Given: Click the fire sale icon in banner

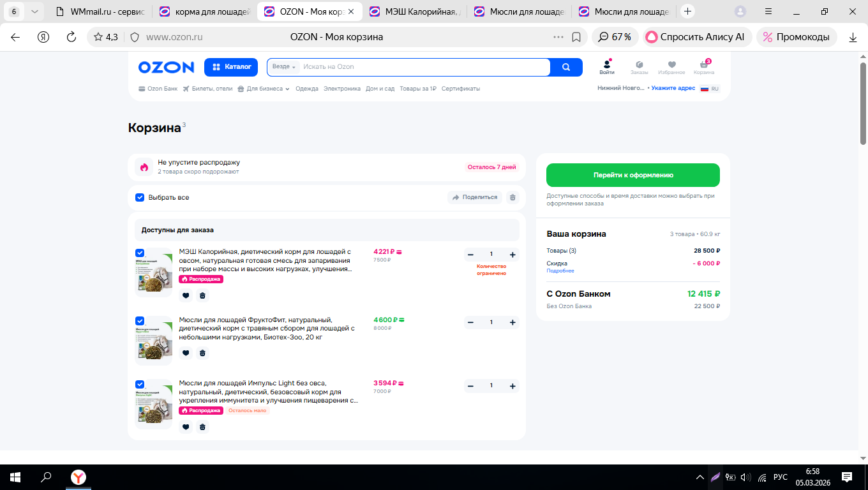Looking at the screenshot, I should [x=144, y=167].
